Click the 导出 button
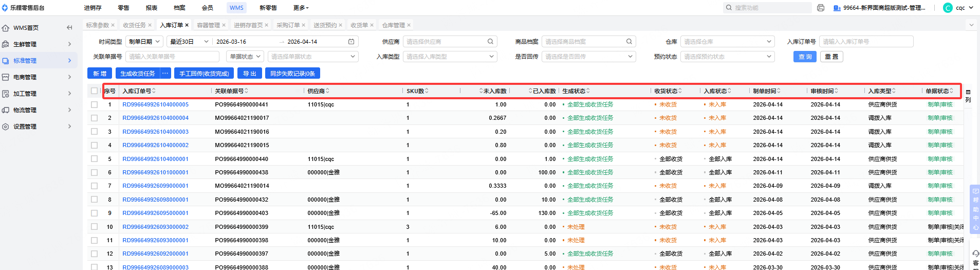This screenshot has width=980, height=270. pos(250,74)
